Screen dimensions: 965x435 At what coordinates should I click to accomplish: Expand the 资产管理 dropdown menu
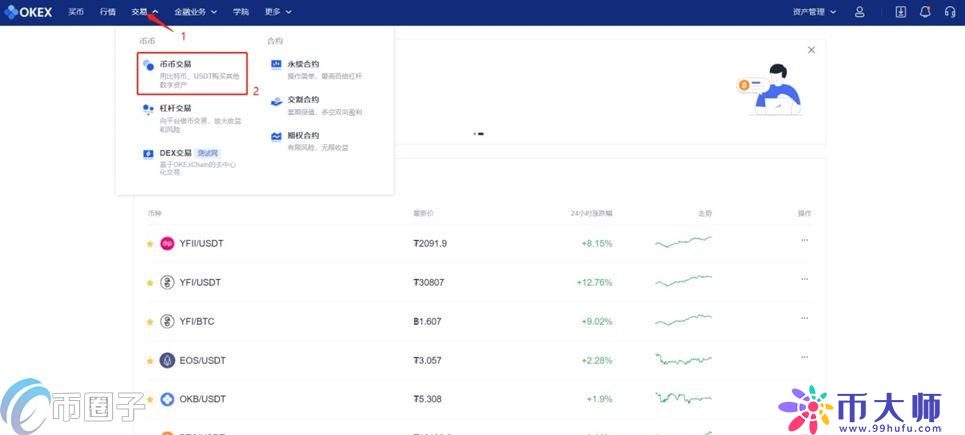[x=813, y=12]
